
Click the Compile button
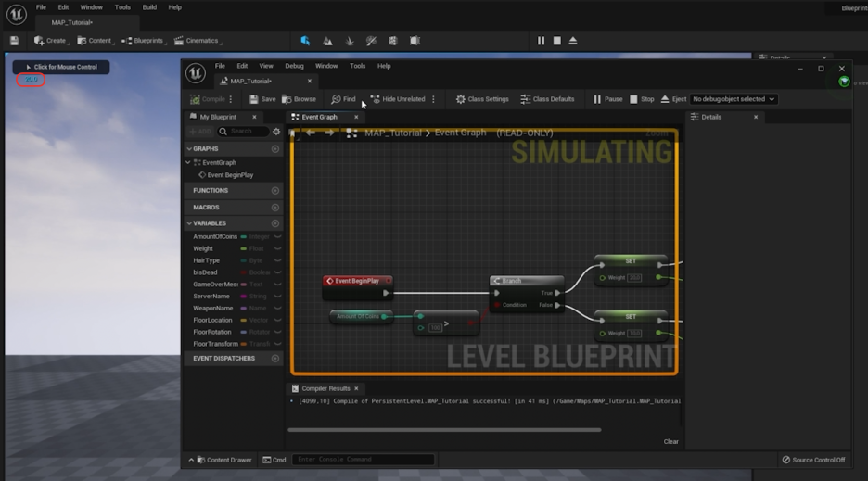(x=208, y=99)
